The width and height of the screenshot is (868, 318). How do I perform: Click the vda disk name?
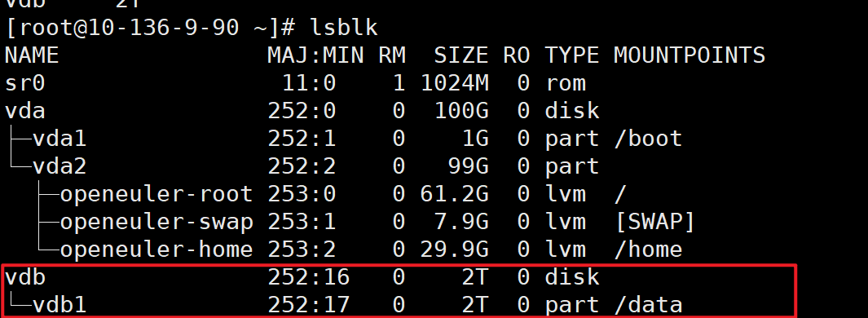click(24, 111)
